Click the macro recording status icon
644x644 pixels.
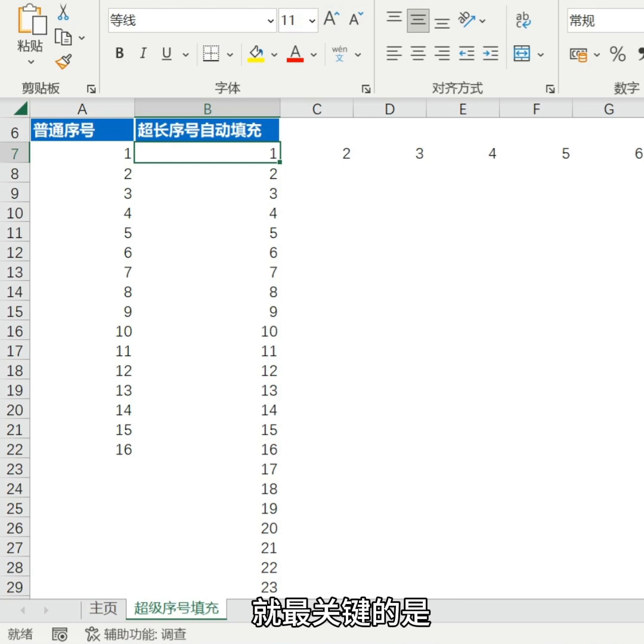pos(60,634)
